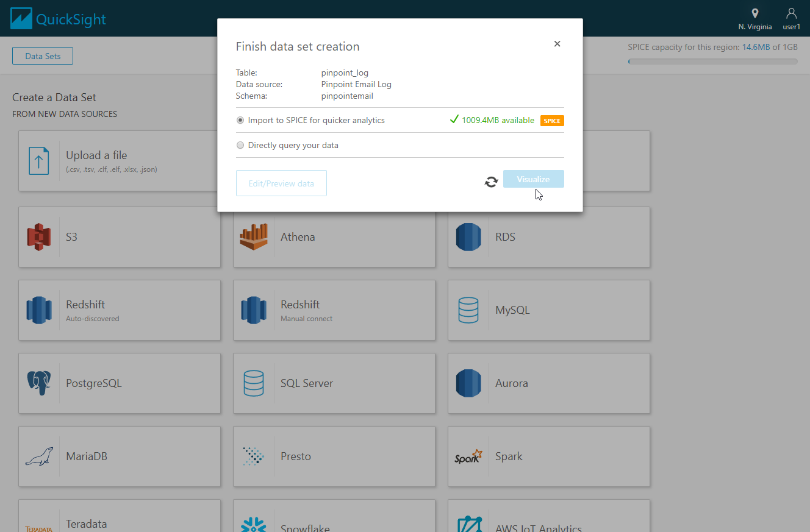This screenshot has height=532, width=810.
Task: Click the Upload a file icon
Action: click(38, 161)
